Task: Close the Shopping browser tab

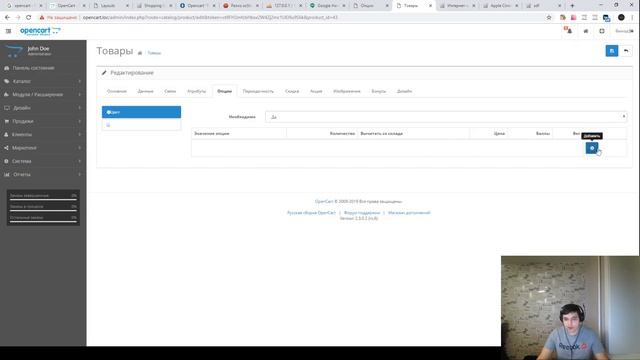Action: pyautogui.click(x=171, y=6)
